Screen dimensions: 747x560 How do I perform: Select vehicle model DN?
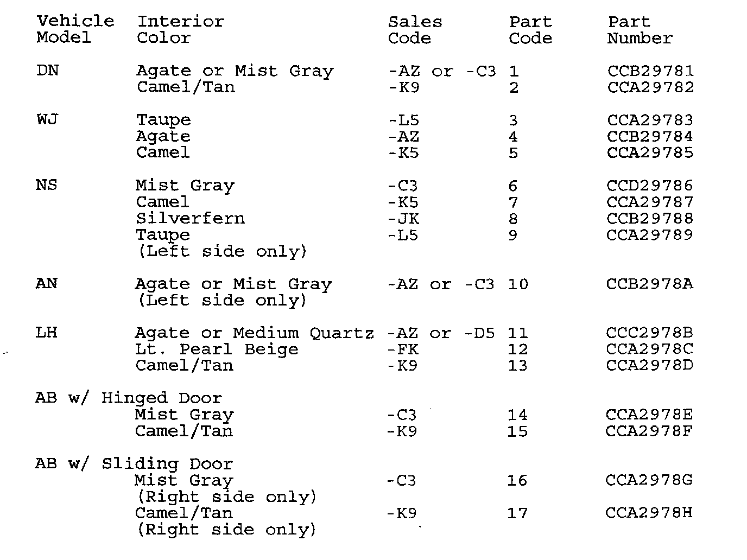pos(48,71)
